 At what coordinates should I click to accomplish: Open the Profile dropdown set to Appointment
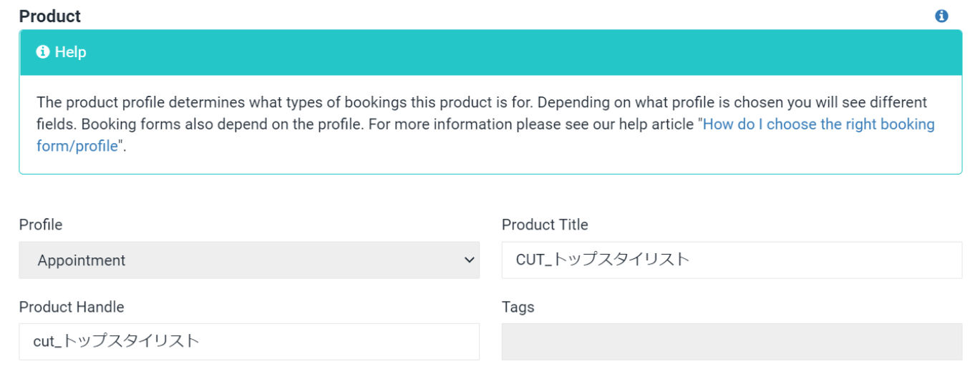pos(249,260)
